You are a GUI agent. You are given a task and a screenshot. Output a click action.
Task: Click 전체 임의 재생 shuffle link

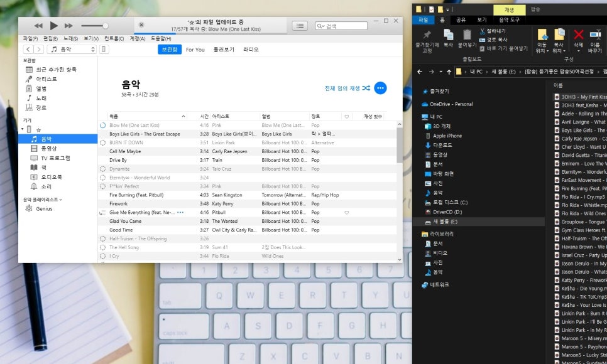(x=347, y=88)
